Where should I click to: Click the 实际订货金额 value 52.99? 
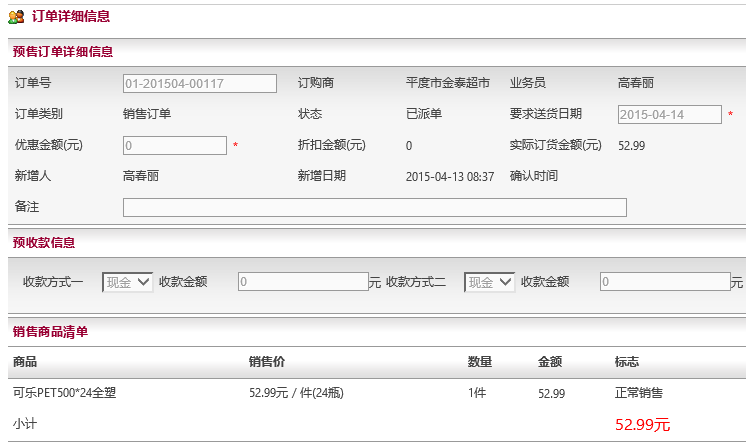[x=631, y=146]
